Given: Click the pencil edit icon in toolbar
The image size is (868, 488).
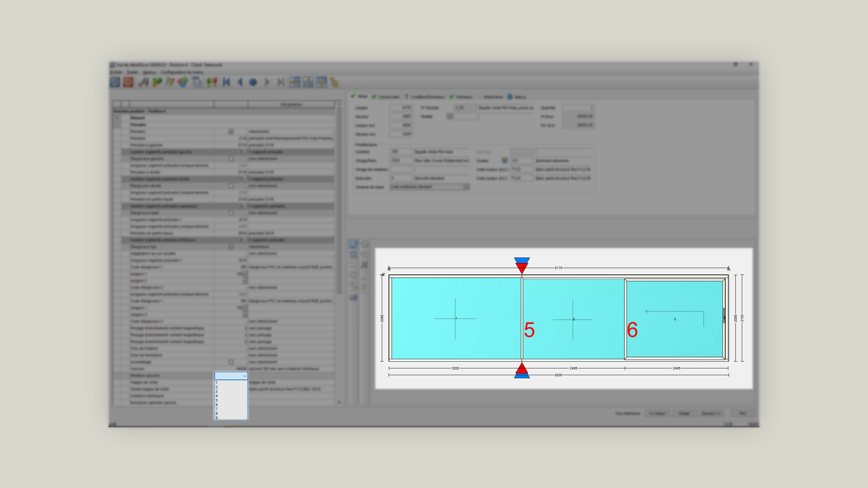Looking at the screenshot, I should click(170, 82).
